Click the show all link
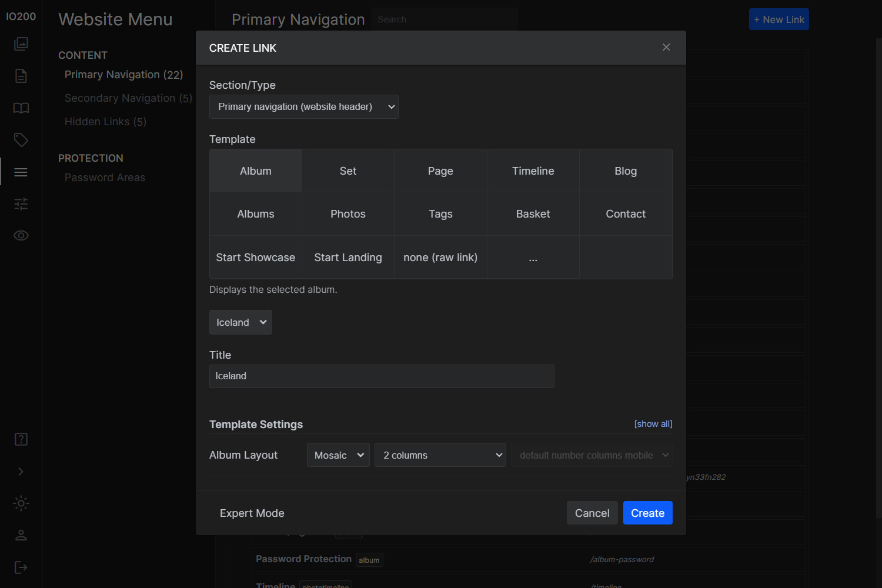 tap(653, 424)
